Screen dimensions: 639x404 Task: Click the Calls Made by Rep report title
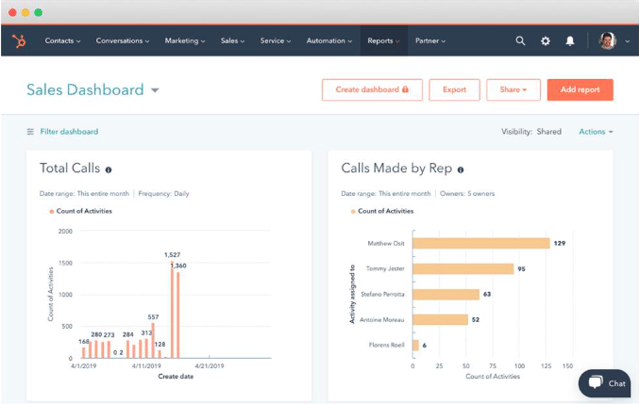(397, 168)
